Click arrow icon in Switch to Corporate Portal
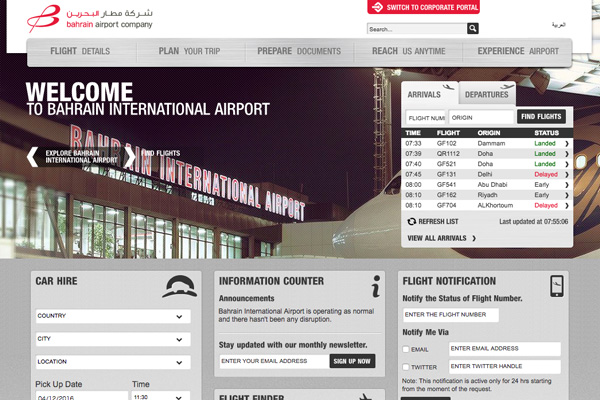This screenshot has width=600, height=400. point(377,7)
